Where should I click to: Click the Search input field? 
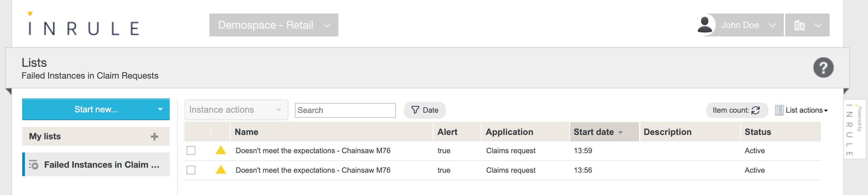(345, 110)
